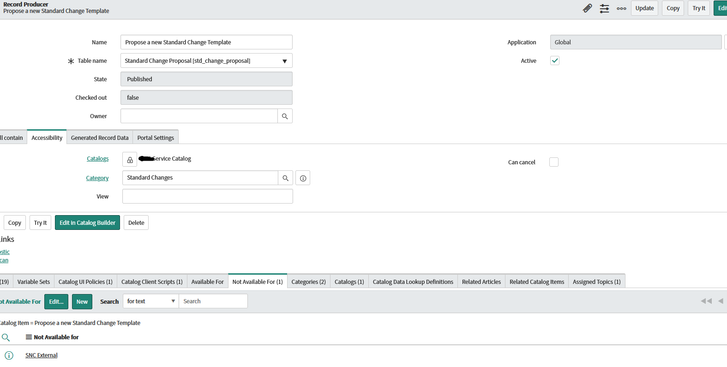Image resolution: width=727 pixels, height=367 pixels.
Task: Click Edit in Catalog Builder button
Action: [x=87, y=223]
